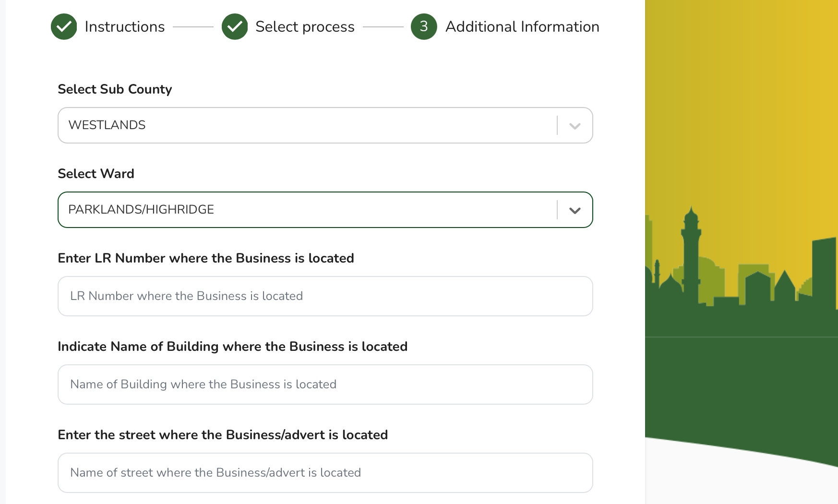Screen dimensions: 838x504
Task: Click the 'Select Ward' label text
Action: 96,174
